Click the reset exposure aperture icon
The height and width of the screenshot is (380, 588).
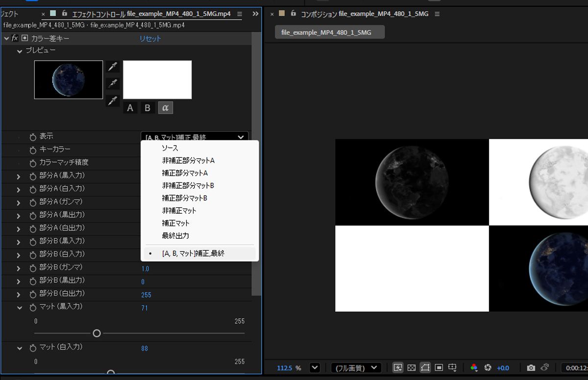pos(488,367)
